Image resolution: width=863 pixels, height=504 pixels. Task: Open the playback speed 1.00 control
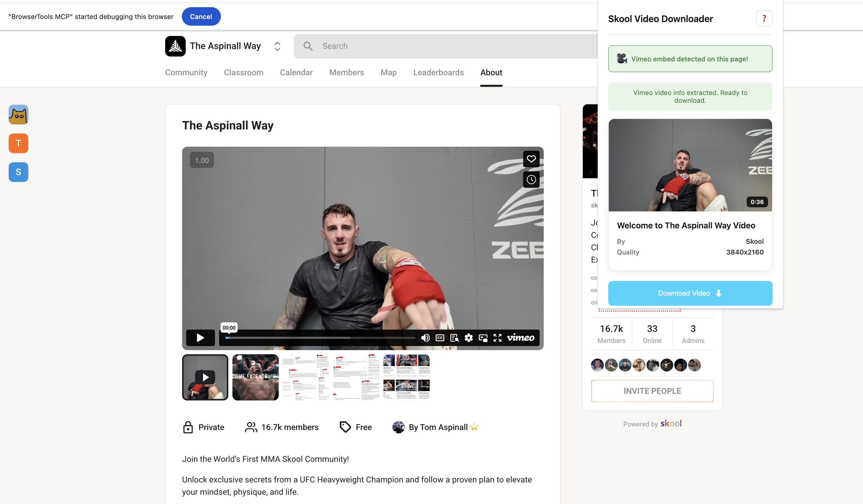202,160
